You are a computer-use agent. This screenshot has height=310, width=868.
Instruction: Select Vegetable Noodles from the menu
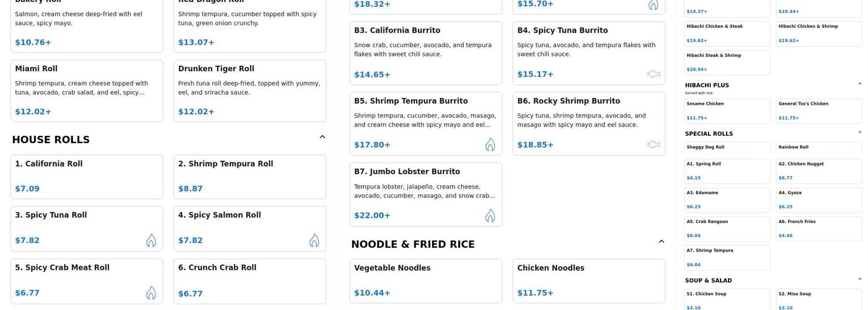[425, 281]
